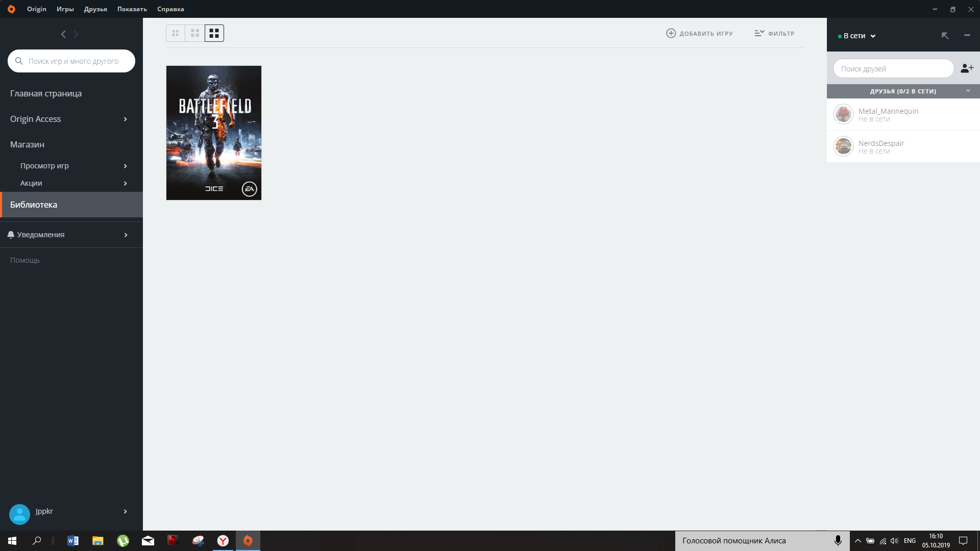Pop out the friends list window
This screenshot has width=980, height=551.
point(945,35)
